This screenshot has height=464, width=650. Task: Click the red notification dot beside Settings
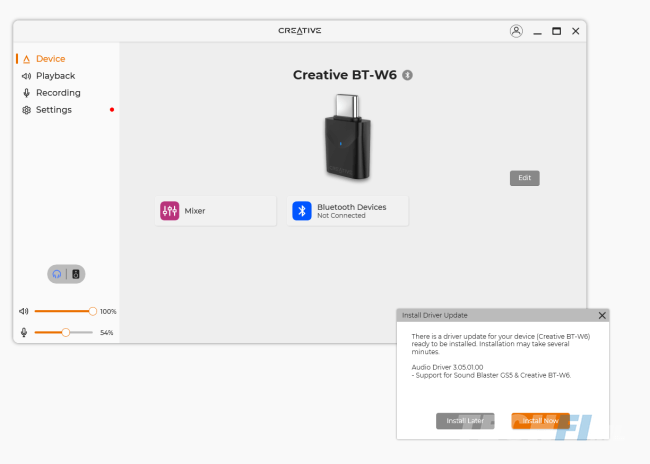click(x=112, y=110)
